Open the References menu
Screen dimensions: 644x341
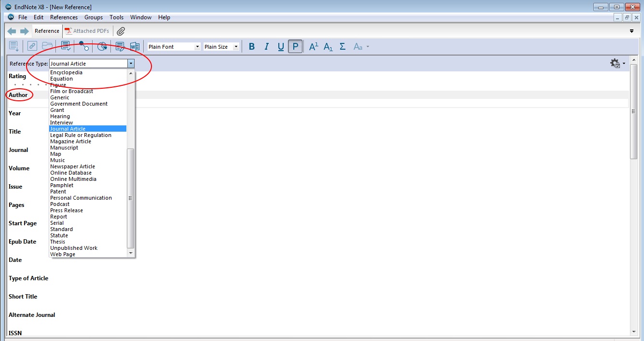pos(64,17)
